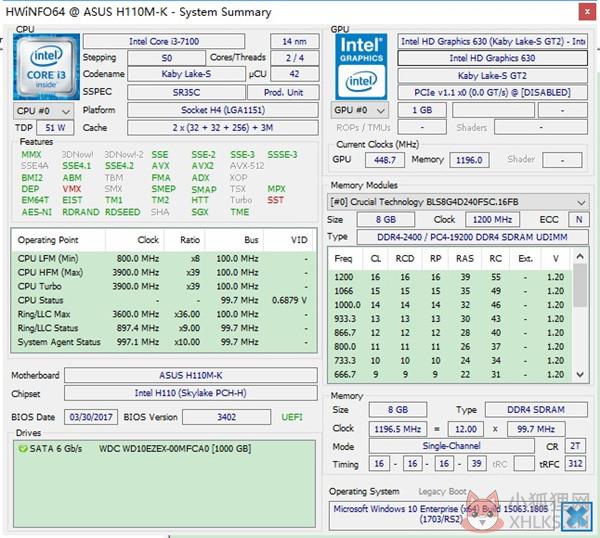Expand the Crucial Technology memory module dropdown
The image size is (600, 538).
click(x=458, y=202)
